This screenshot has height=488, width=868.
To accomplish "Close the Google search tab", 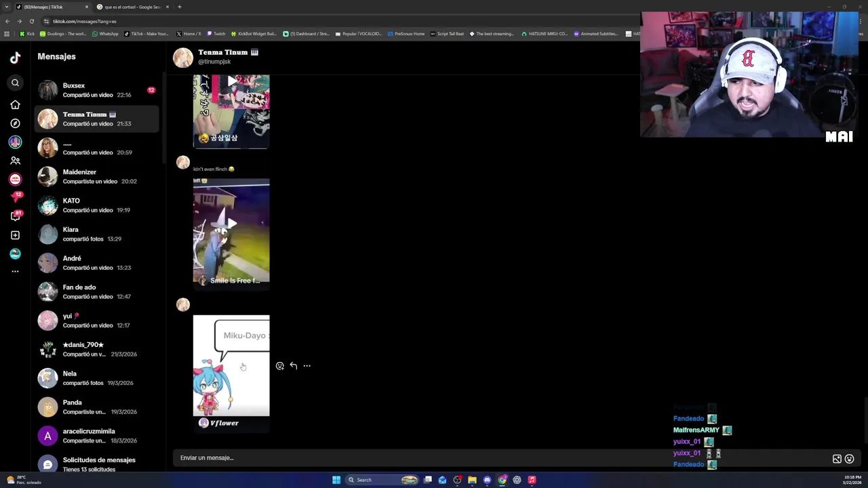I will [167, 7].
